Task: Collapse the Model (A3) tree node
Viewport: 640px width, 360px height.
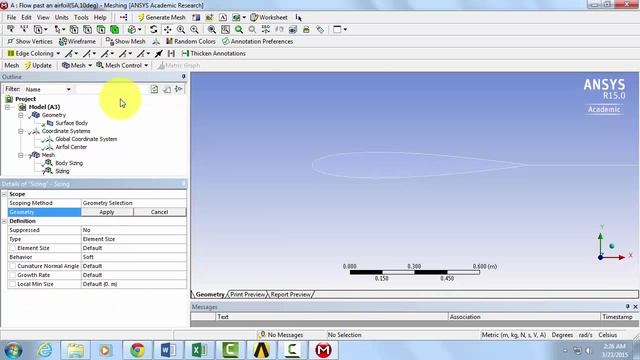Action: click(7, 107)
